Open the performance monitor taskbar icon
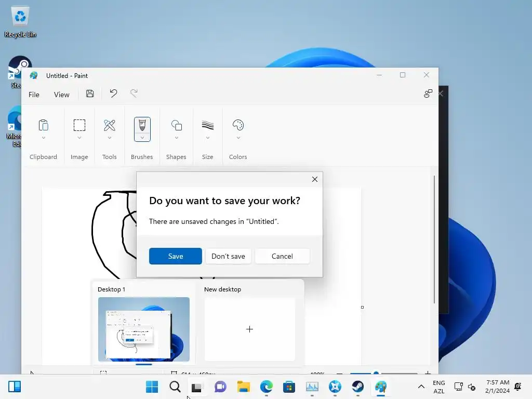532x399 pixels. point(312,387)
